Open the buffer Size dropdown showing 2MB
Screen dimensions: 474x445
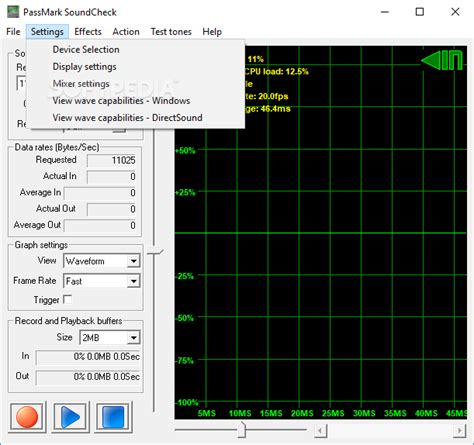pos(110,338)
